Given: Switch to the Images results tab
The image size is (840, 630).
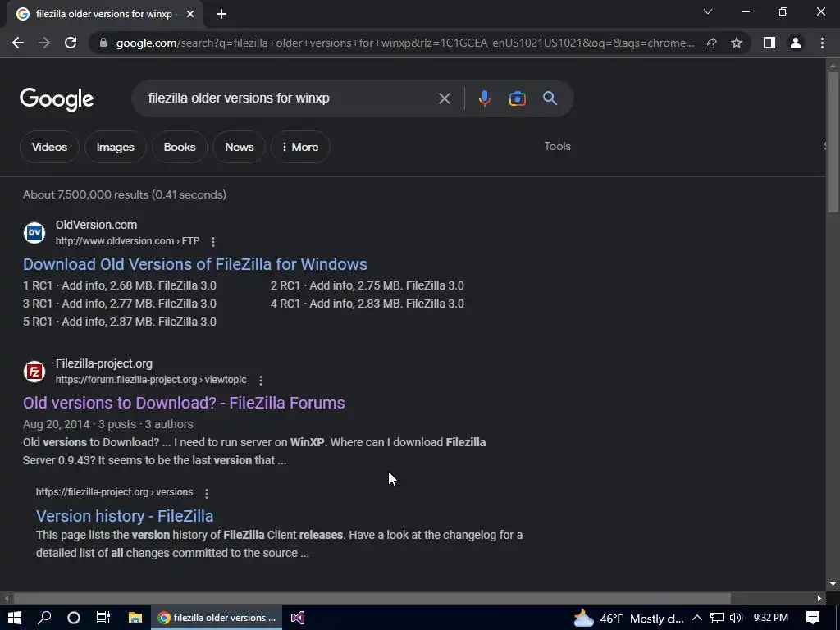Looking at the screenshot, I should [x=115, y=147].
